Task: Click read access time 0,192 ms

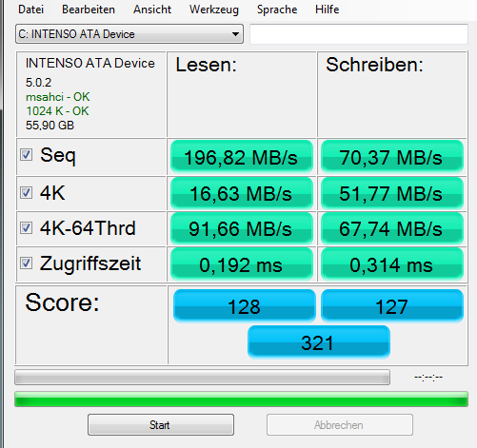Action: click(242, 264)
